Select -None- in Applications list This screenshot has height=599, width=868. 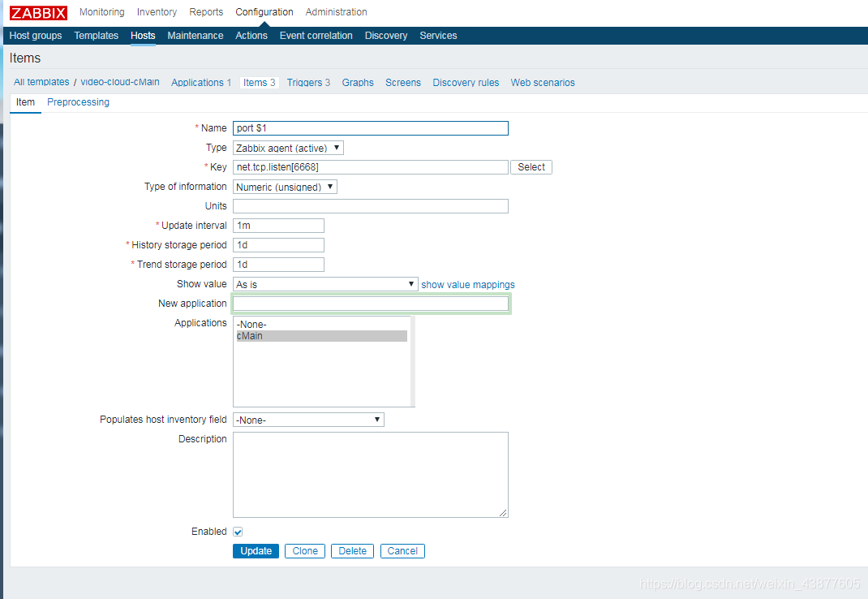pos(321,325)
